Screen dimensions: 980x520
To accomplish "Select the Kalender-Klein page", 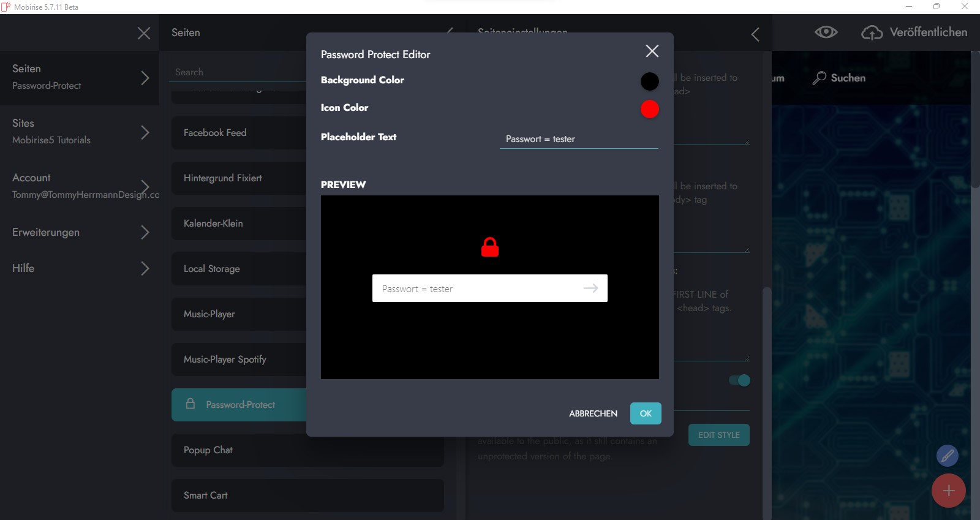I will (239, 224).
